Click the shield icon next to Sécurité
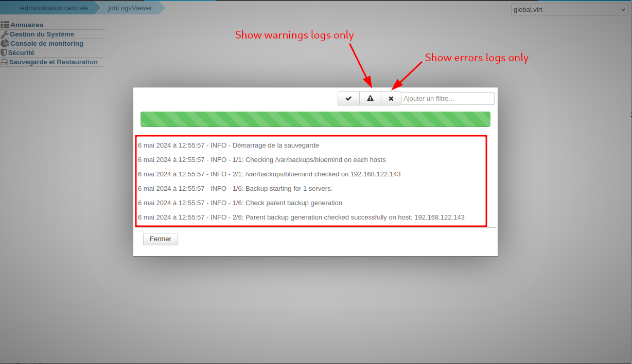 pos(4,52)
